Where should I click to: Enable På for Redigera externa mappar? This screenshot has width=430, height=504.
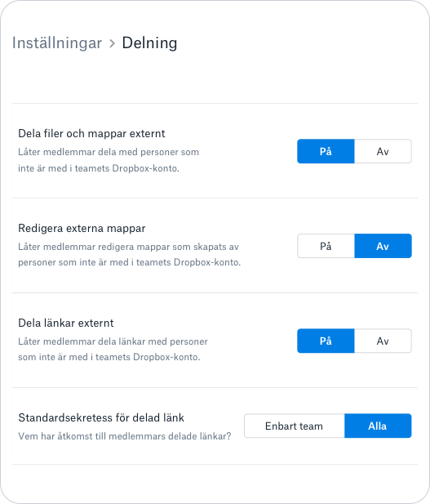click(x=326, y=246)
